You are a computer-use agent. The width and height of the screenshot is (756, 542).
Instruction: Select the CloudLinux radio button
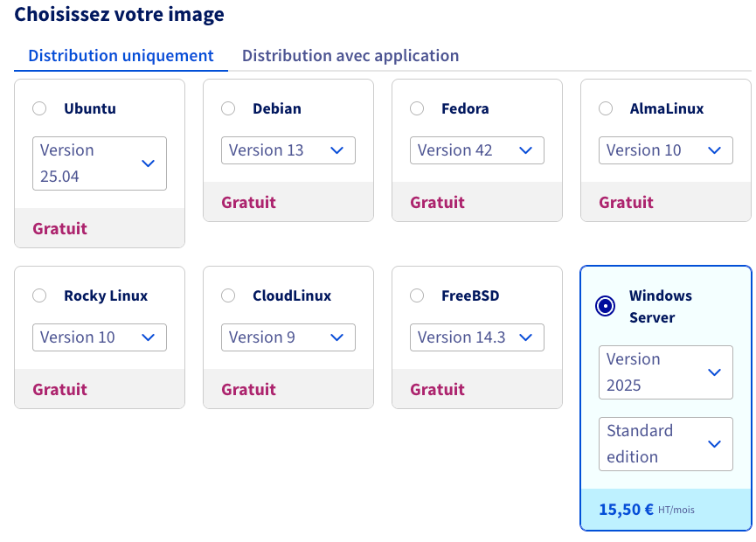click(228, 295)
